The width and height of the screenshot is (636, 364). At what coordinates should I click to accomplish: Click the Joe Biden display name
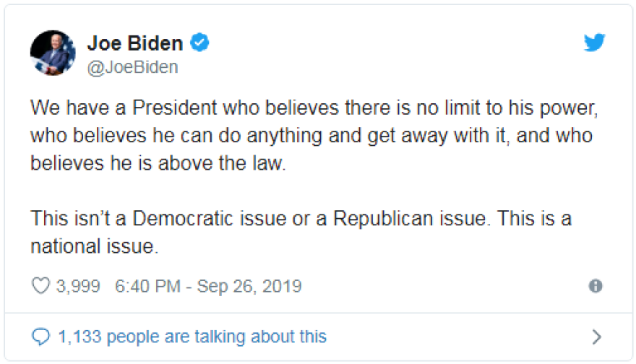tap(135, 43)
